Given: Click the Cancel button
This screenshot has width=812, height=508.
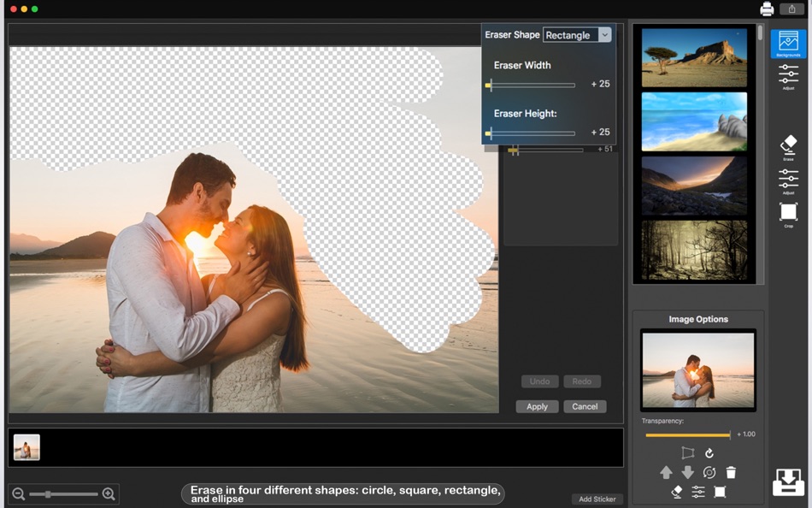Looking at the screenshot, I should (x=585, y=406).
